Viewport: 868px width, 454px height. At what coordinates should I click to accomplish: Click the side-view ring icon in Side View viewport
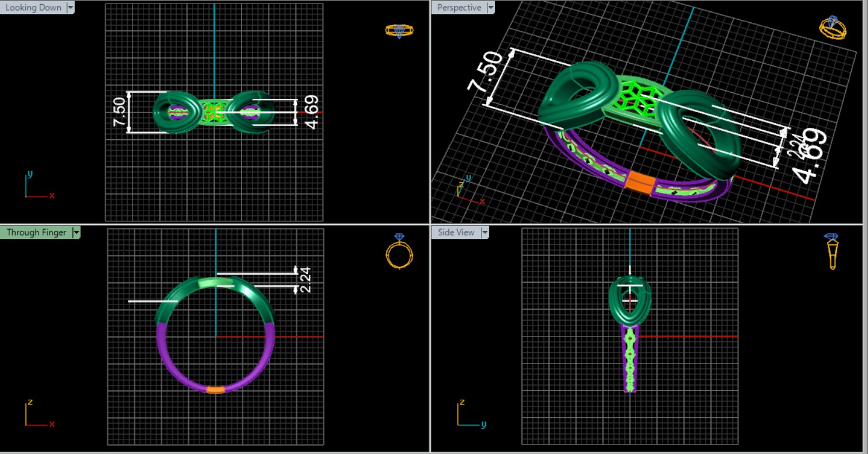click(x=832, y=251)
